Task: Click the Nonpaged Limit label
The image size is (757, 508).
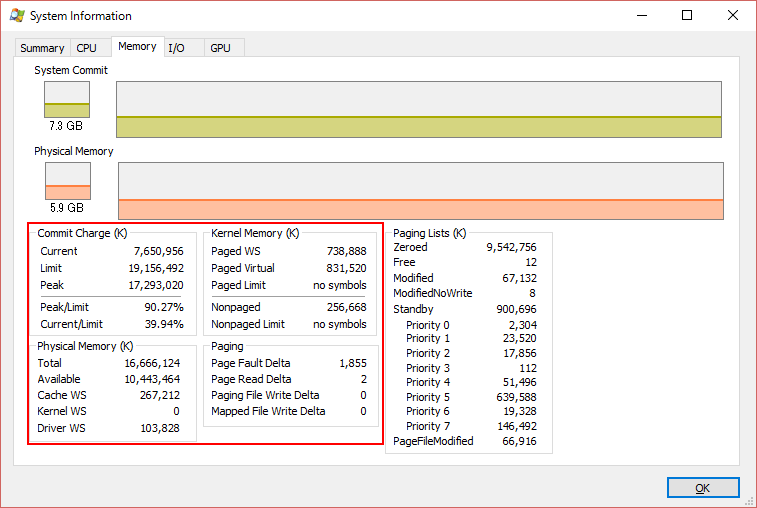Action: tap(248, 324)
